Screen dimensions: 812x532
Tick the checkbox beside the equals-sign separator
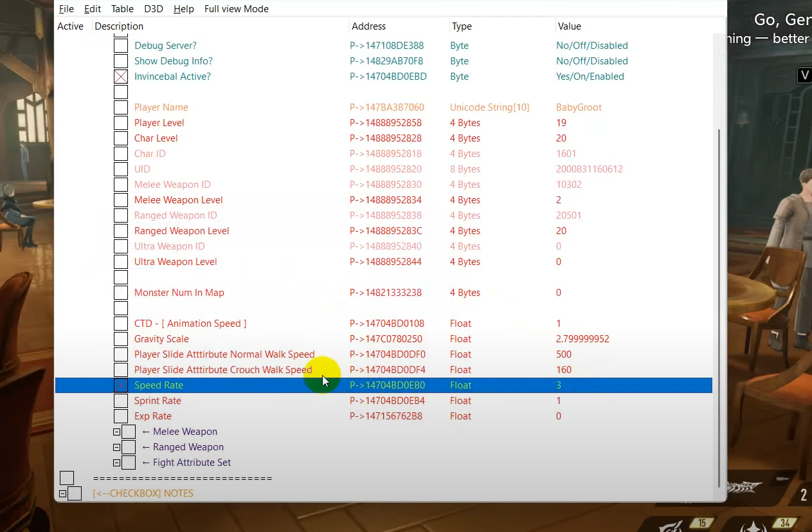[x=67, y=478]
